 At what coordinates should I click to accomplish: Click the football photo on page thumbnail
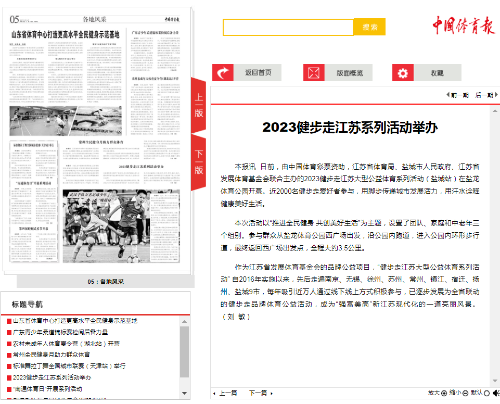click(107, 227)
